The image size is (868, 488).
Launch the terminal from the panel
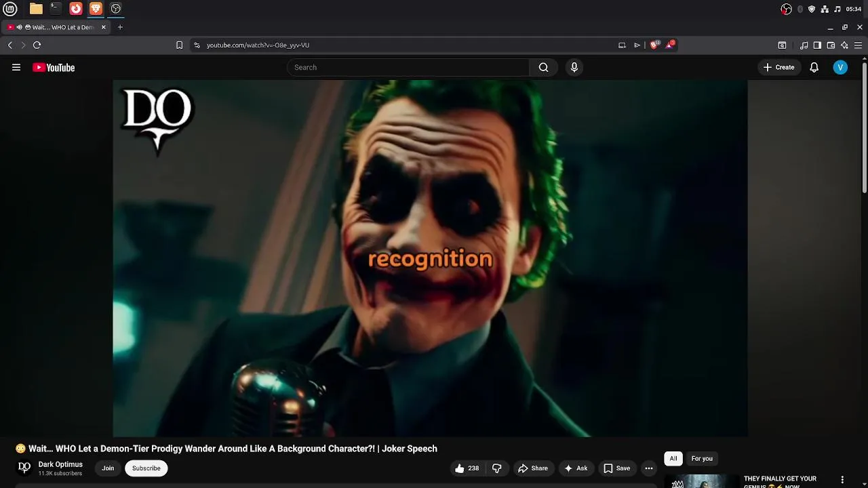[x=56, y=9]
